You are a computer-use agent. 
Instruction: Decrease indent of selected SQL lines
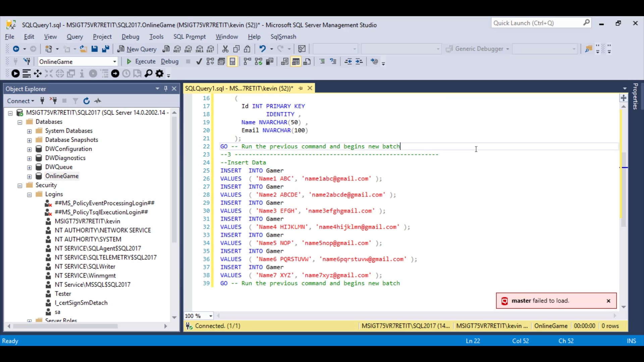point(348,61)
